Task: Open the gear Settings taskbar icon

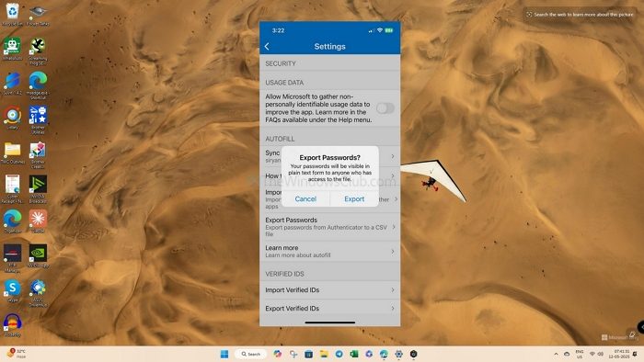Action: pyautogui.click(x=398, y=354)
